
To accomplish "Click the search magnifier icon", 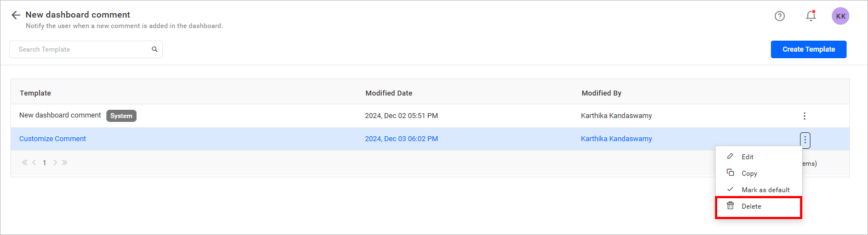I will coord(155,49).
